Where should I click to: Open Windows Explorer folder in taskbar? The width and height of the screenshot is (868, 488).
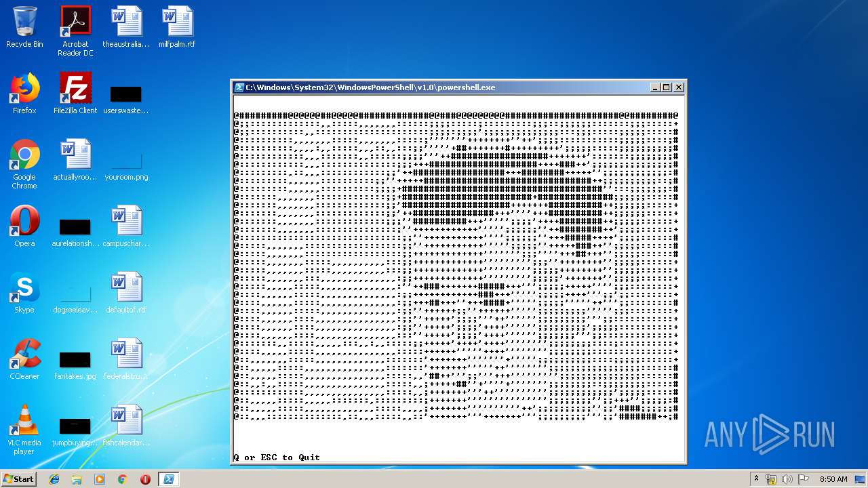[77, 479]
